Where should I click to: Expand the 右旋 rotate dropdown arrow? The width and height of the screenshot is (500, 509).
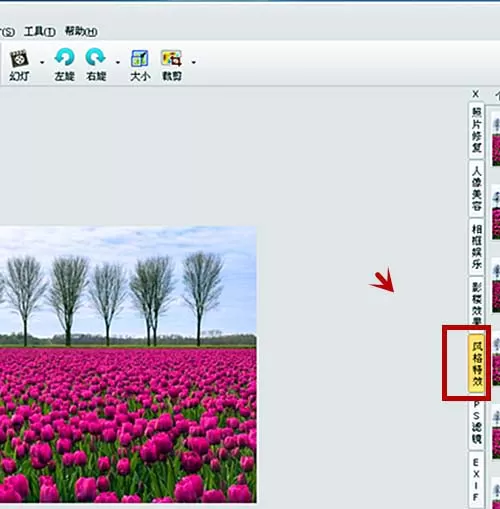[x=118, y=62]
